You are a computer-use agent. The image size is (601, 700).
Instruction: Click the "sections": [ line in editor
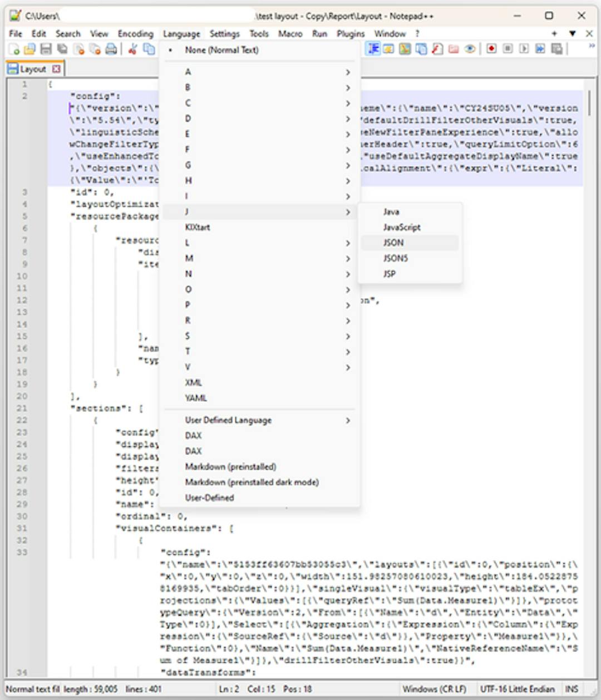pyautogui.click(x=107, y=408)
